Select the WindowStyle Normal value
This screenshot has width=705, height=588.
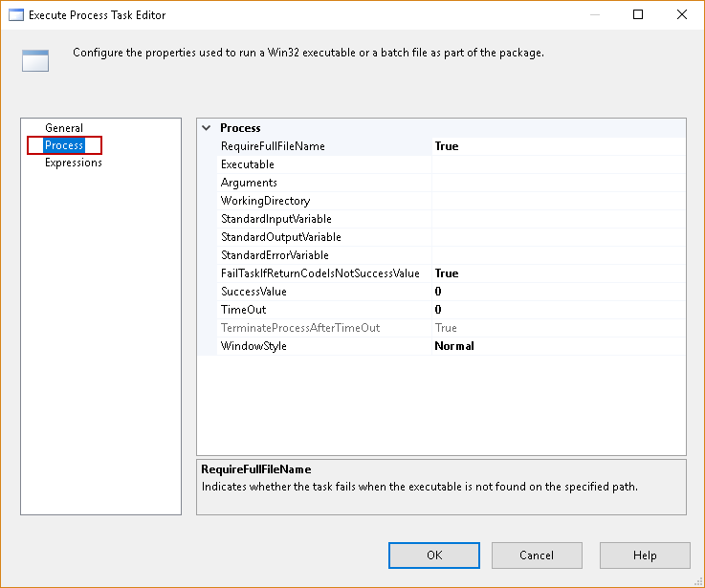(558, 346)
